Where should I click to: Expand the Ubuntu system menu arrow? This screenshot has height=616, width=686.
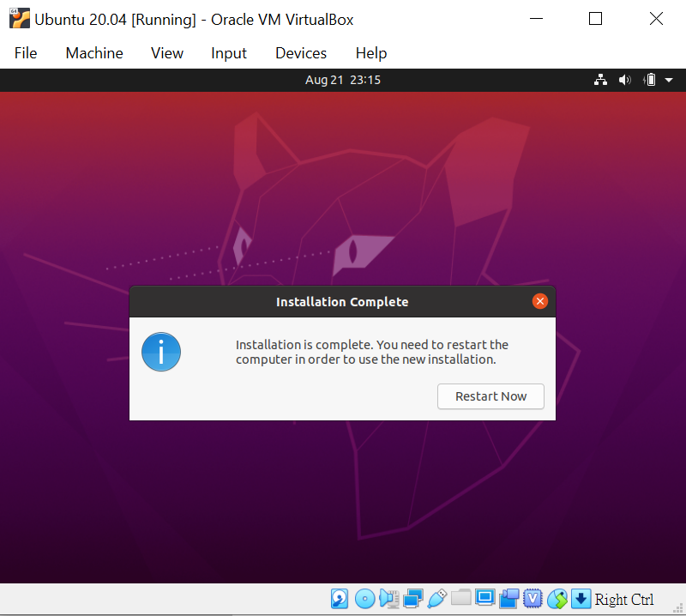pos(669,80)
